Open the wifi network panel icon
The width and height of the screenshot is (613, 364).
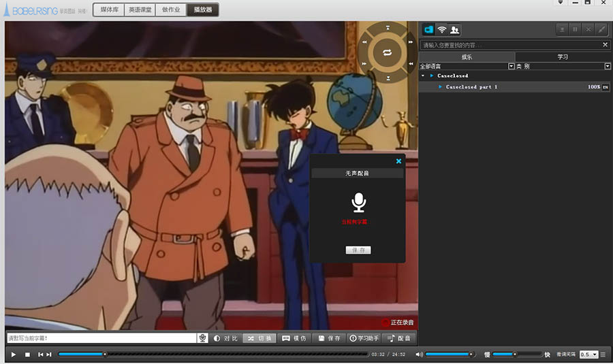(442, 30)
